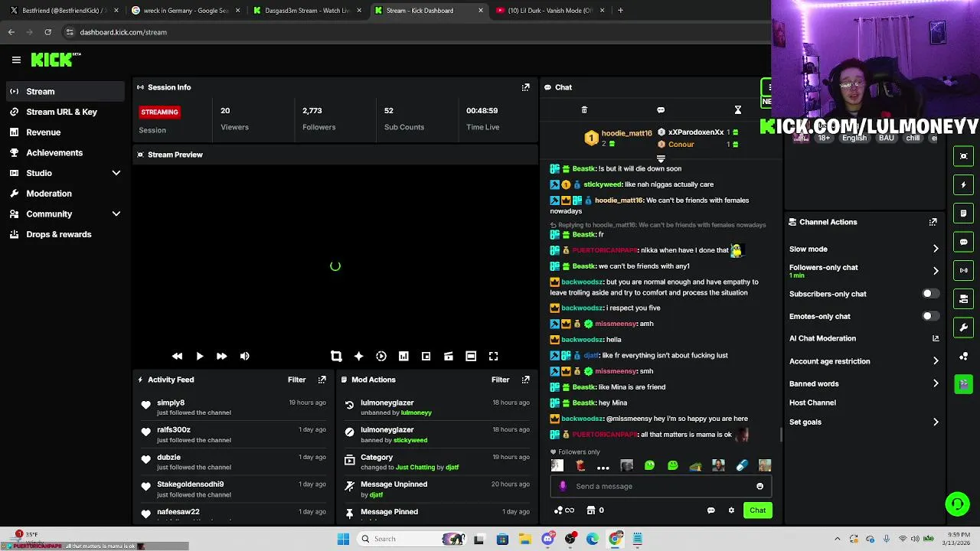This screenshot has height=551, width=980.
Task: Pop out the Activity Feed panel
Action: coord(322,380)
